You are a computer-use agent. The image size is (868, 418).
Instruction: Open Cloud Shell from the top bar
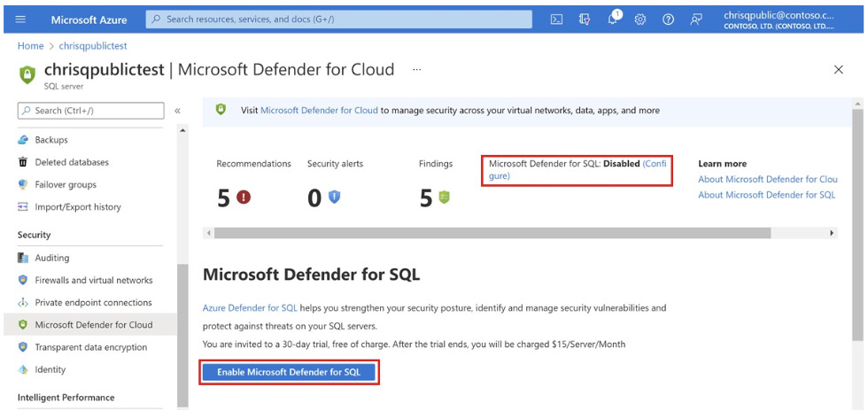[x=557, y=19]
